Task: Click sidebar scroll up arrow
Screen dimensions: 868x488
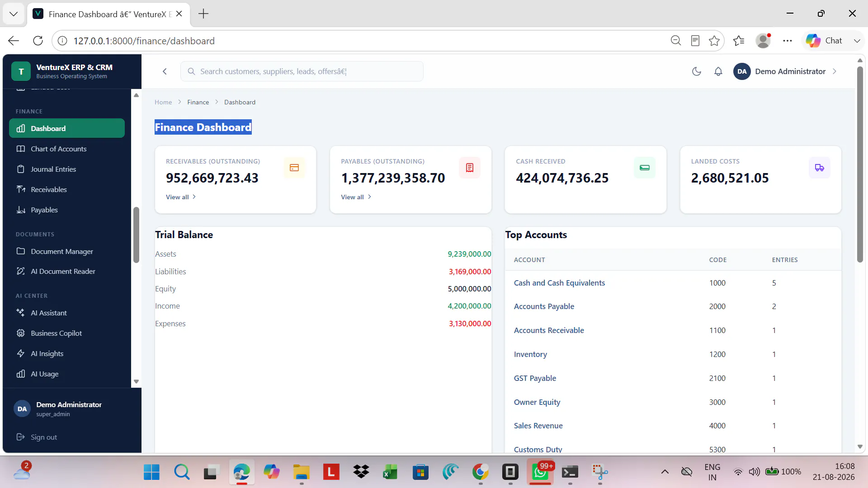Action: tap(136, 95)
